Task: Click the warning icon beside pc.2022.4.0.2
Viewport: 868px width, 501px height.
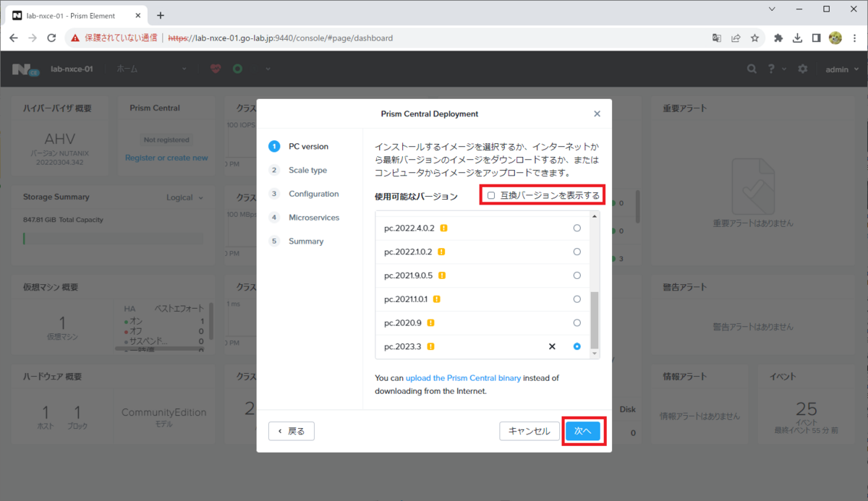Action: (x=443, y=228)
